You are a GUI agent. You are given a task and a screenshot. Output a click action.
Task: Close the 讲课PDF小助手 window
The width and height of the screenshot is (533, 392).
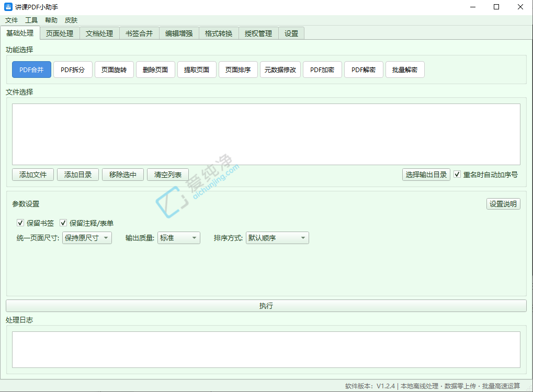coord(520,7)
